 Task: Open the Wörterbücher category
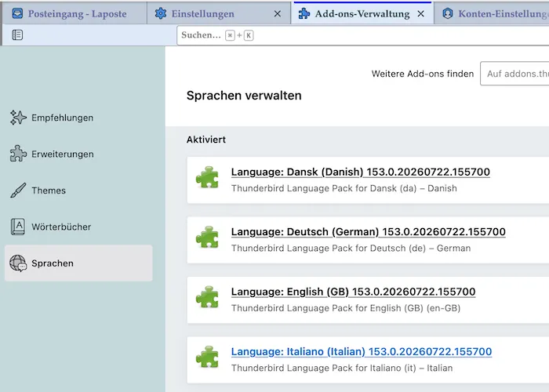78,227
